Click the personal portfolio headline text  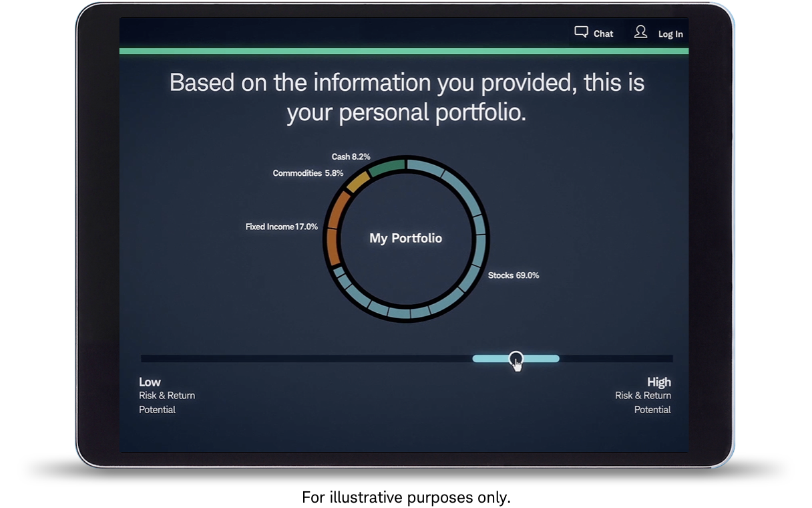(407, 98)
